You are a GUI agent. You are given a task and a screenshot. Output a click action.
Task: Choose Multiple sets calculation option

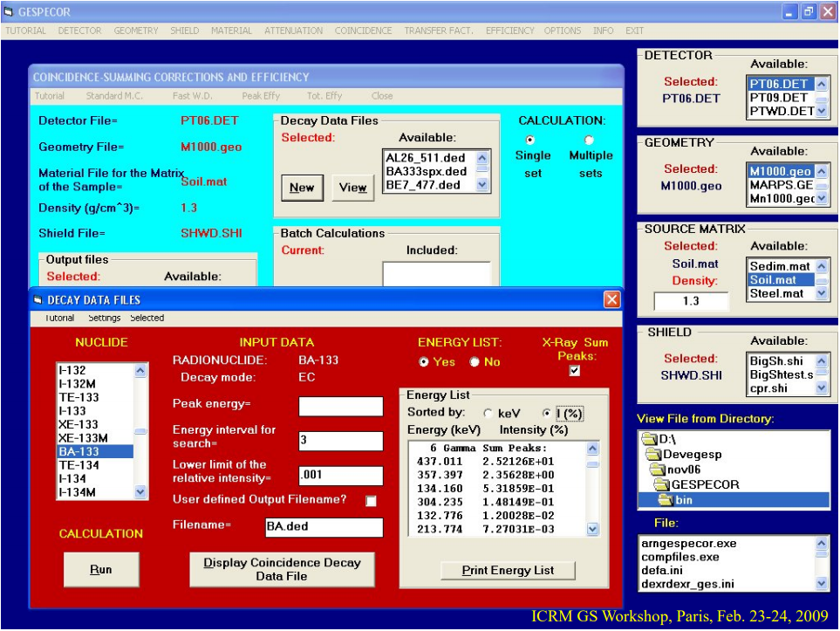tap(589, 140)
